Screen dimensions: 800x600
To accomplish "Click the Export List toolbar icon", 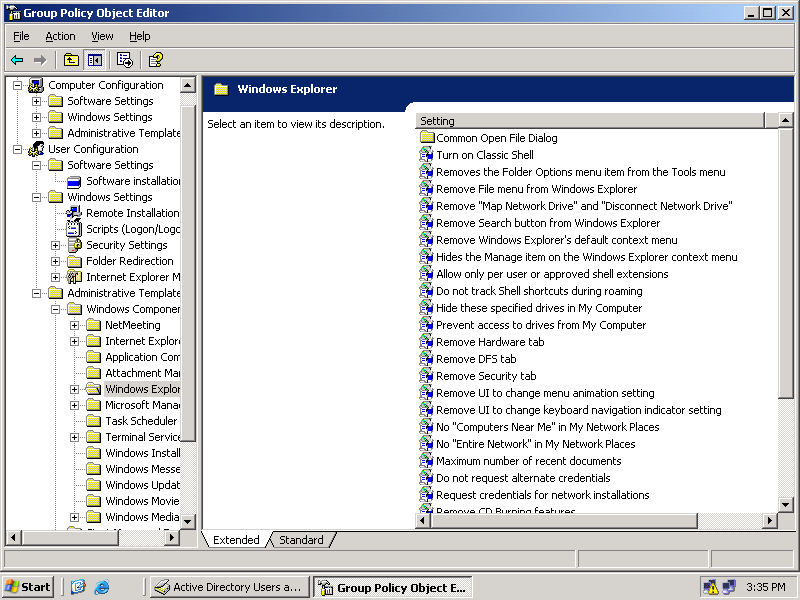I will pyautogui.click(x=124, y=60).
